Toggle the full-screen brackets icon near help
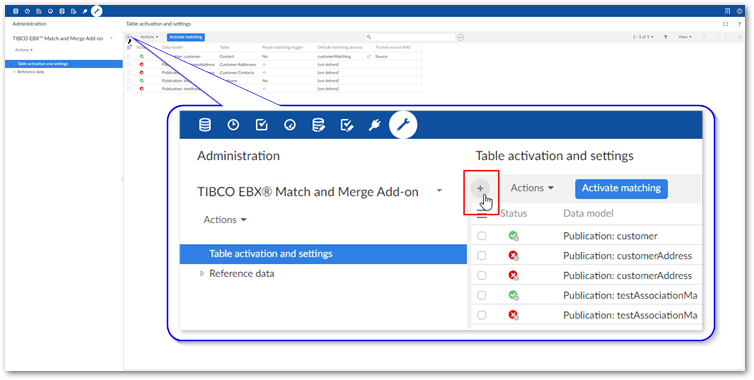754x380 pixels. 726,24
